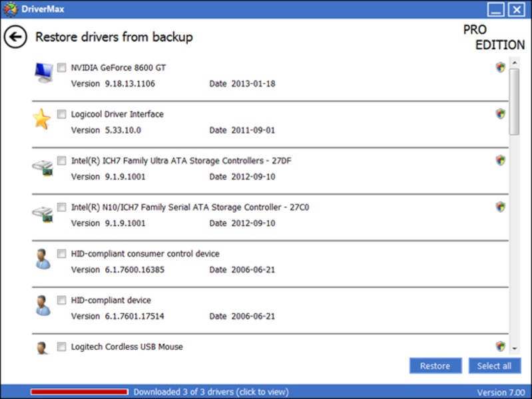
Task: Enable the Logicool Driver Interface checkbox
Action: [62, 114]
